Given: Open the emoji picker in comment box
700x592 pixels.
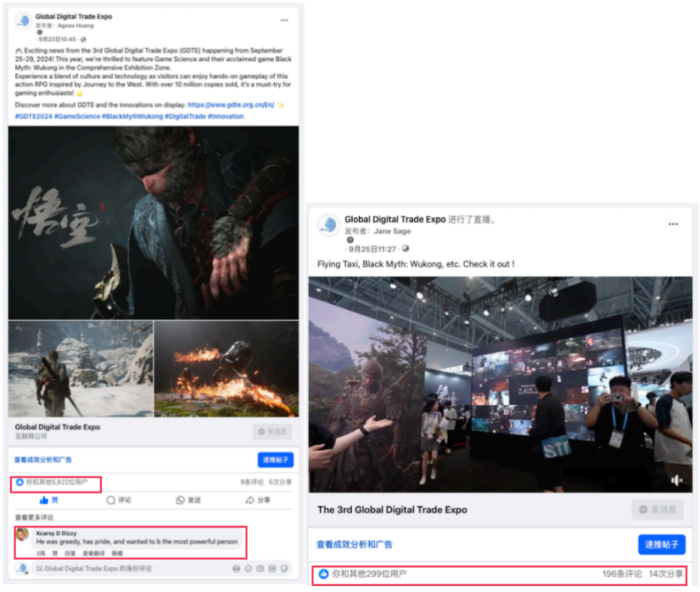Looking at the screenshot, I should [248, 569].
